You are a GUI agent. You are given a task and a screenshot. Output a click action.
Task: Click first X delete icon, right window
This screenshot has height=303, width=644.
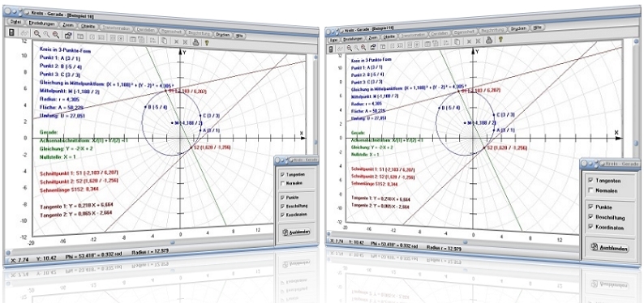470,41
